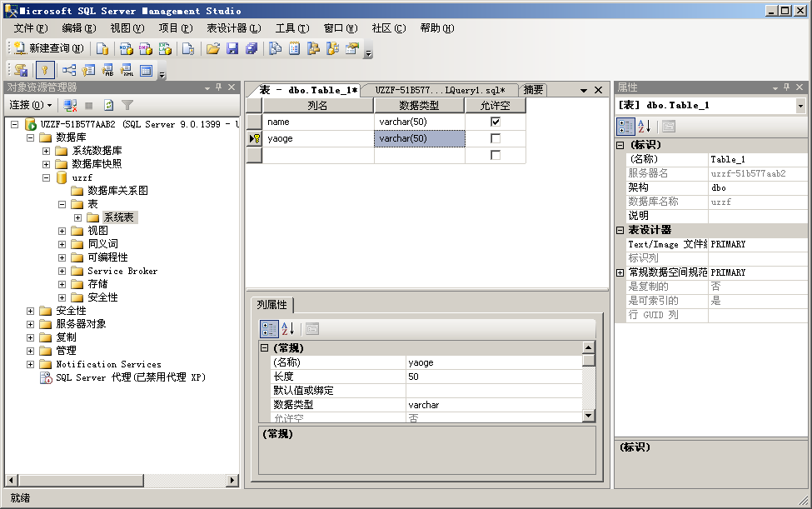Click the Analysis Services MDX Query icon
Screen dimensions: 812x509
126,48
